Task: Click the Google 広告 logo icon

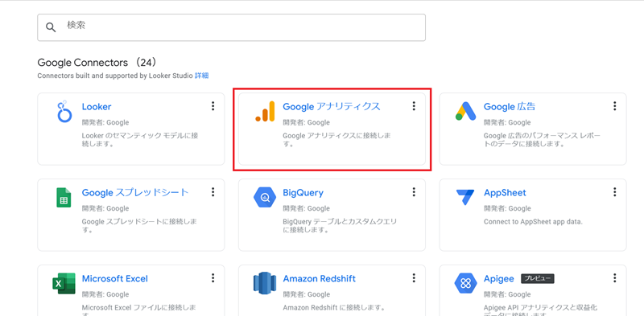Action: tap(465, 111)
